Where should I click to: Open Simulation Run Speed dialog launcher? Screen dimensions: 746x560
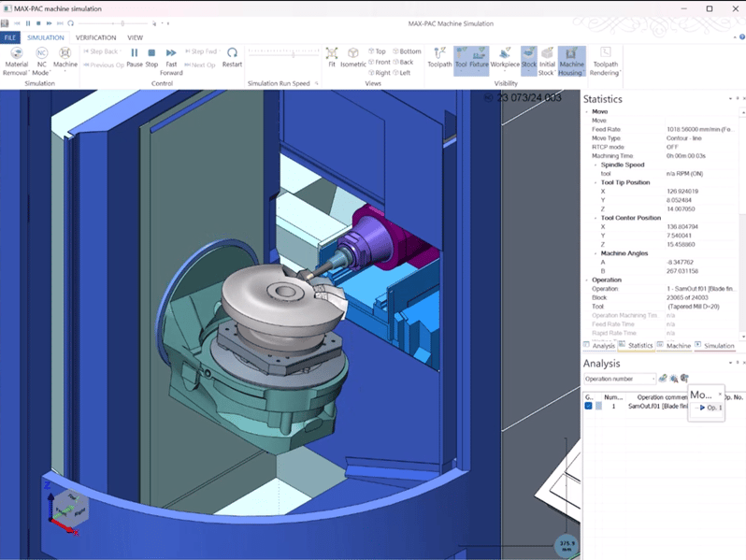click(x=316, y=84)
